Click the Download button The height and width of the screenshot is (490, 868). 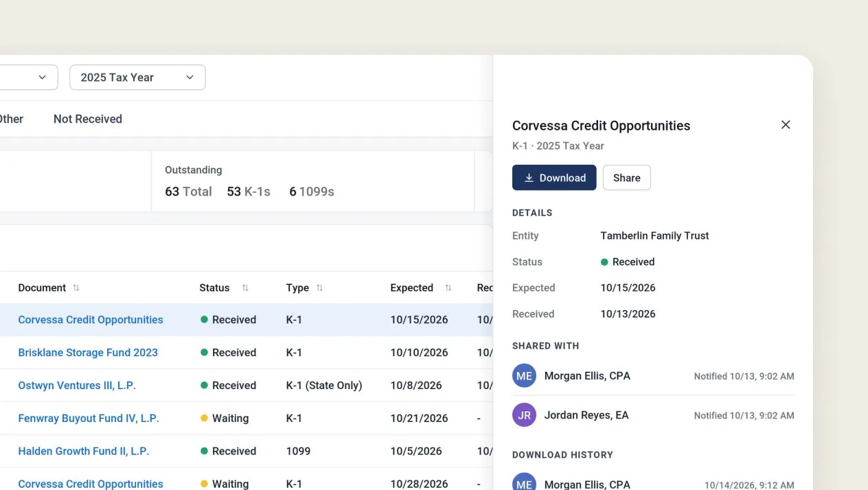(554, 178)
